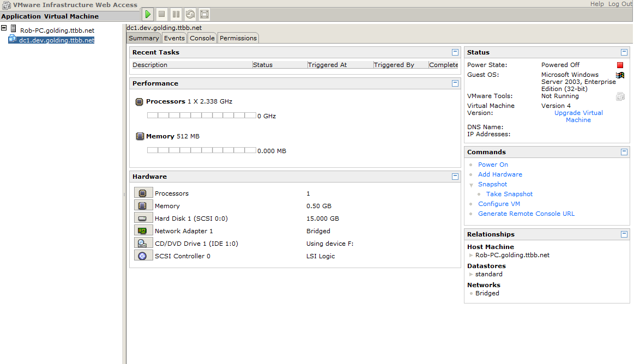This screenshot has height=364, width=634.
Task: Click the Network Adapter 1 row label
Action: pos(184,230)
